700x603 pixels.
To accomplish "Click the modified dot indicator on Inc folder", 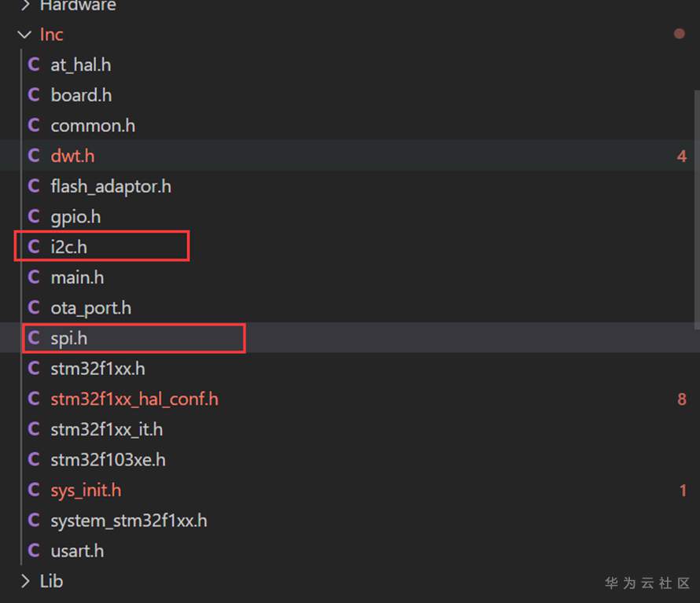I will (680, 35).
